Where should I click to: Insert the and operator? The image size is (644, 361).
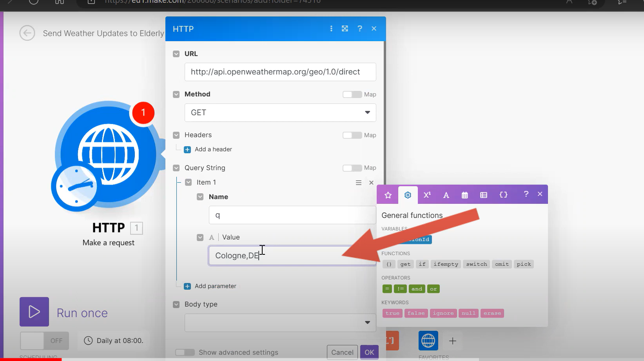pyautogui.click(x=417, y=289)
